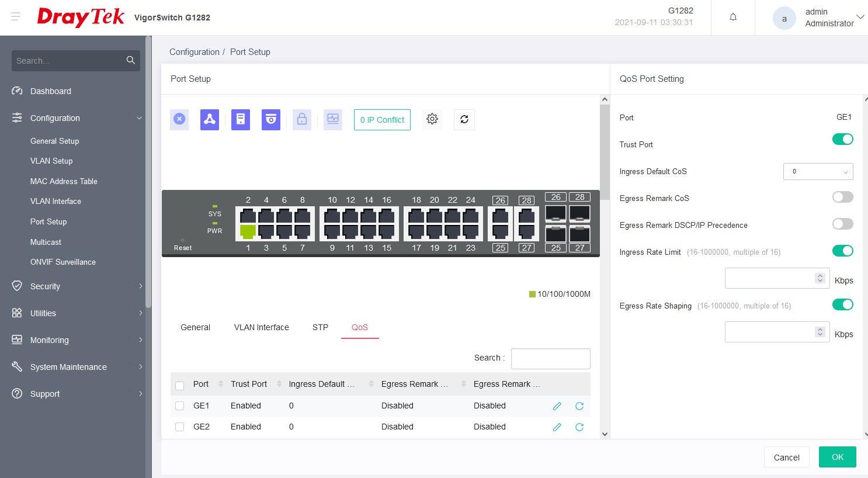Click the OK button

coord(837,457)
